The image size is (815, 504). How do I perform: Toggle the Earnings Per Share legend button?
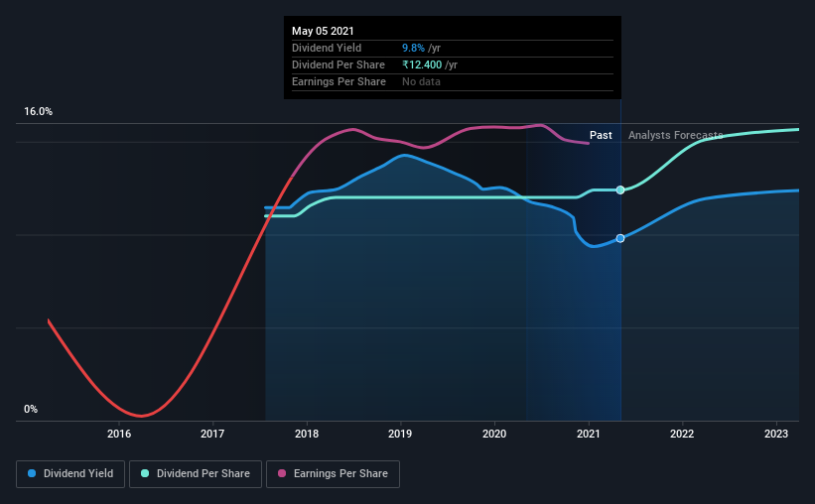pyautogui.click(x=333, y=474)
